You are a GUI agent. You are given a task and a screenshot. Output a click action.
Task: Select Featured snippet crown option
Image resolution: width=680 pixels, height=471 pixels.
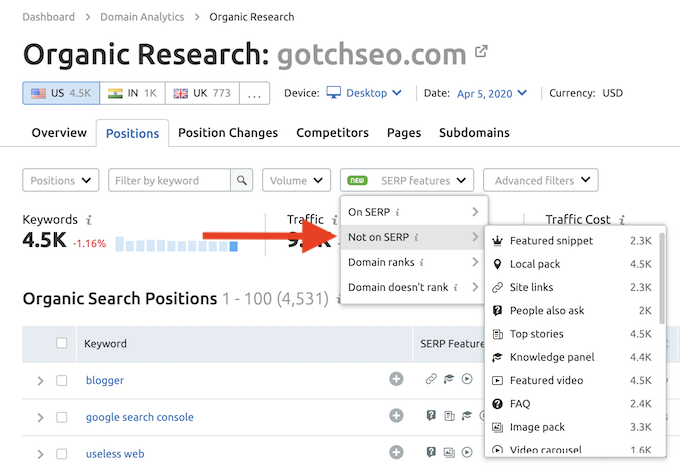[550, 241]
